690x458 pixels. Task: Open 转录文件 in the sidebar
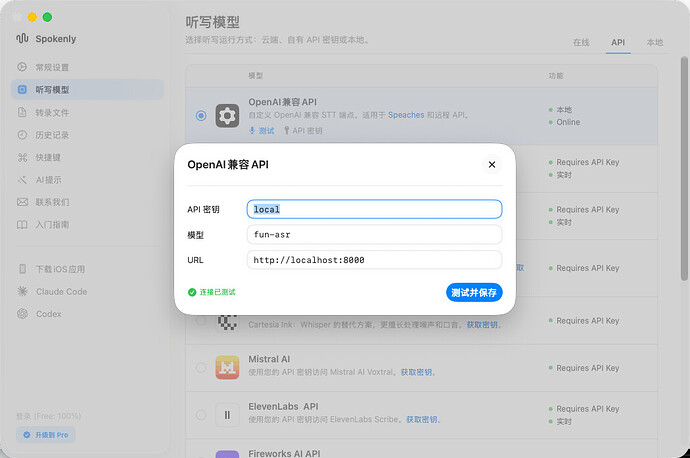87,112
